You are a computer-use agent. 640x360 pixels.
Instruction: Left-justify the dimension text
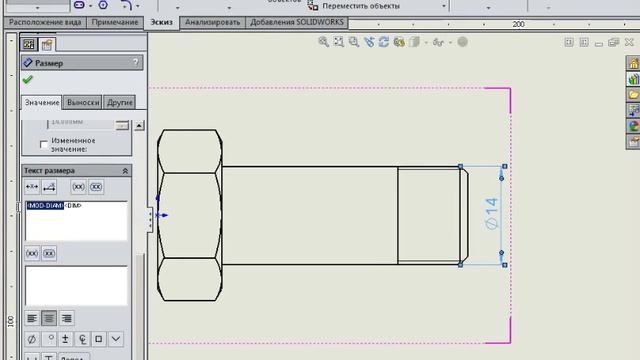tap(32, 318)
